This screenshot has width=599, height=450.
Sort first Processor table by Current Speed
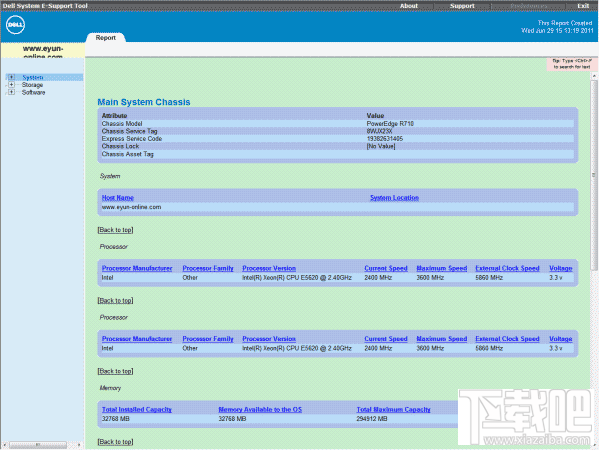(x=386, y=268)
